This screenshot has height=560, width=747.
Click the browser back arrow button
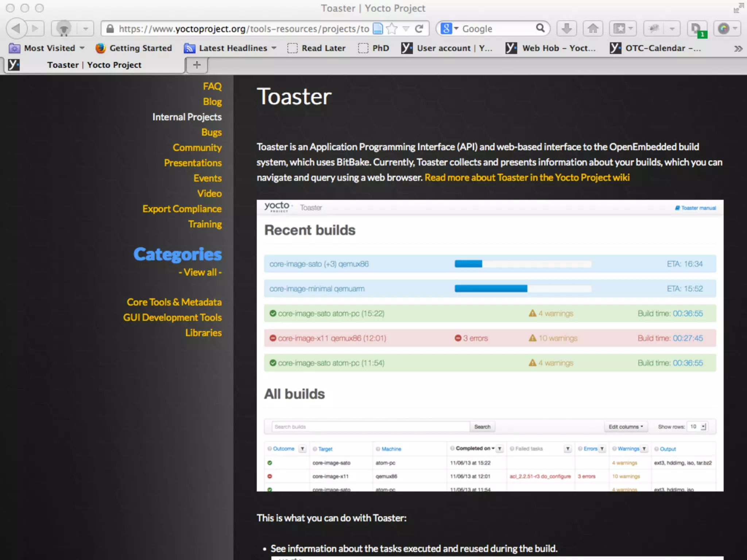click(x=16, y=28)
